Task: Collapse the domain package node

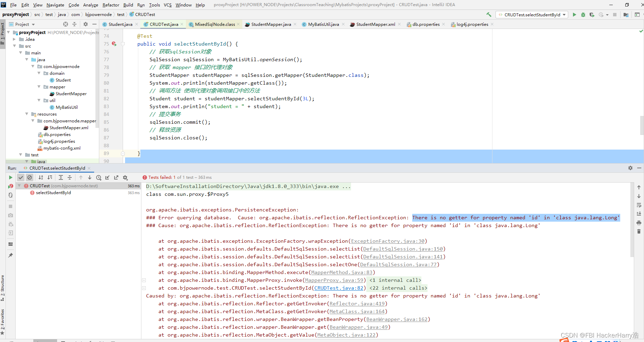Action: click(x=39, y=73)
